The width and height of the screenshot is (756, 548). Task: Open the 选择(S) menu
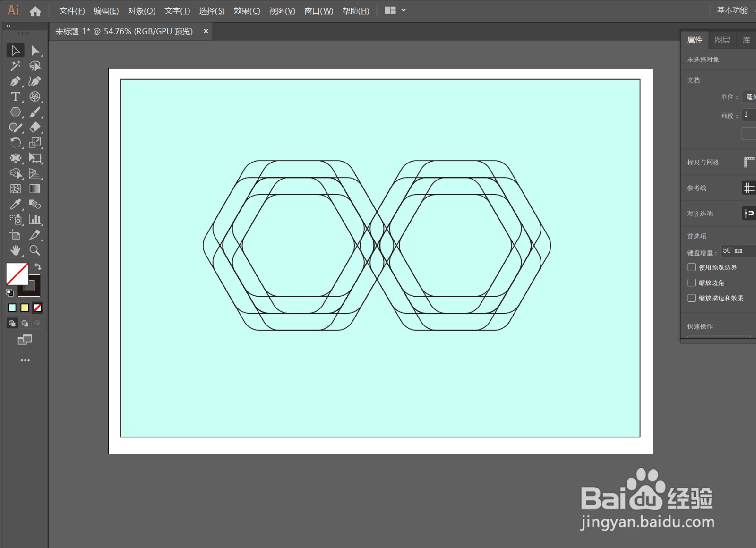pyautogui.click(x=212, y=11)
